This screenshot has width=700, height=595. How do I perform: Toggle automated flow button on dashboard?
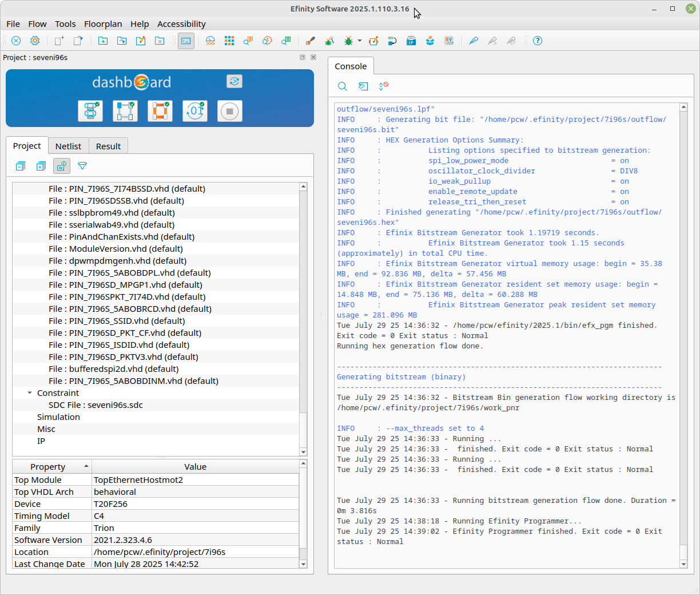point(234,81)
